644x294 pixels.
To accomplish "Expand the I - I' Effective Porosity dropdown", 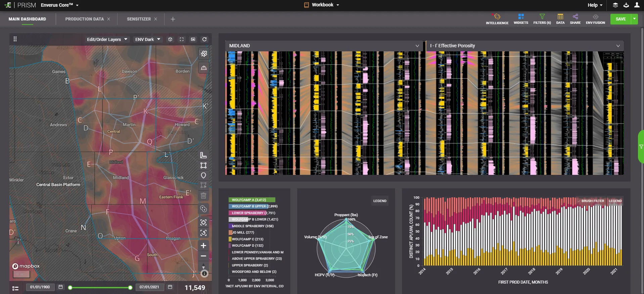I will point(525,46).
